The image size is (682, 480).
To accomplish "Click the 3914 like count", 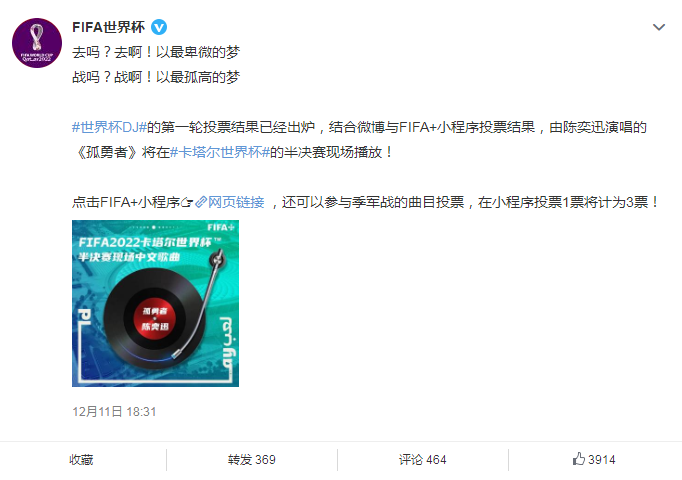I will [x=602, y=460].
